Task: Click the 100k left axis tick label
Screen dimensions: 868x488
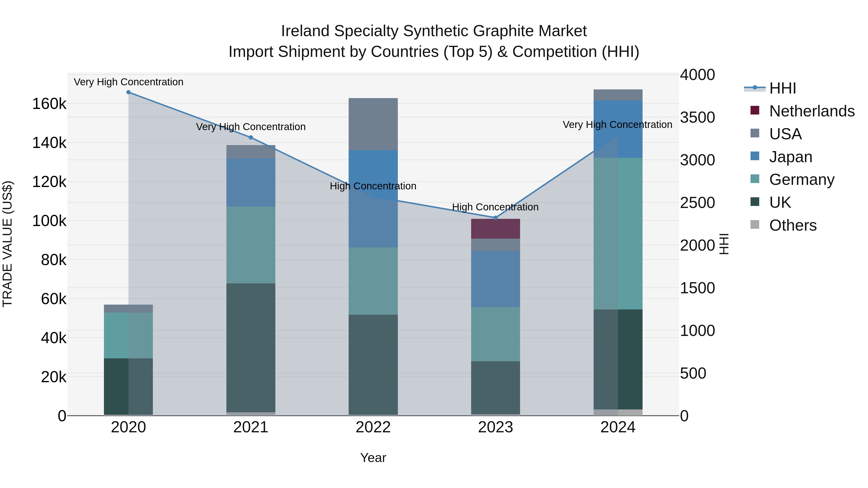Action: (49, 221)
